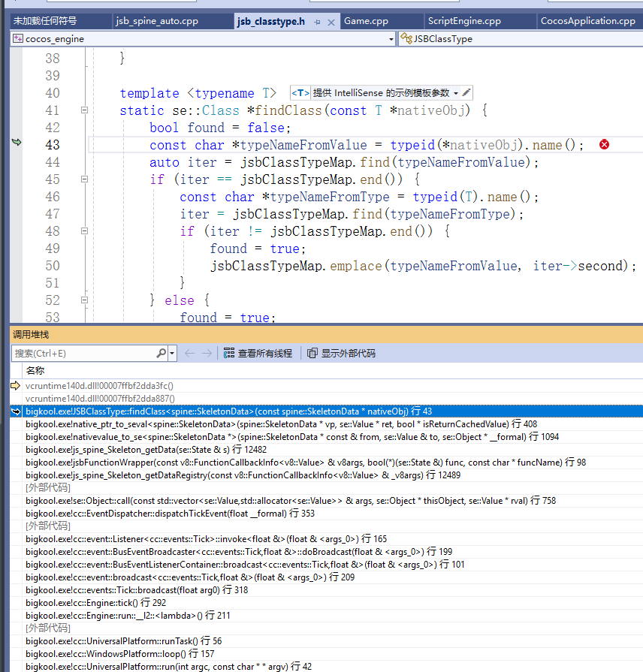Image resolution: width=643 pixels, height=672 pixels.
Task: Collapse the findClass function at line 41
Action: (84, 110)
